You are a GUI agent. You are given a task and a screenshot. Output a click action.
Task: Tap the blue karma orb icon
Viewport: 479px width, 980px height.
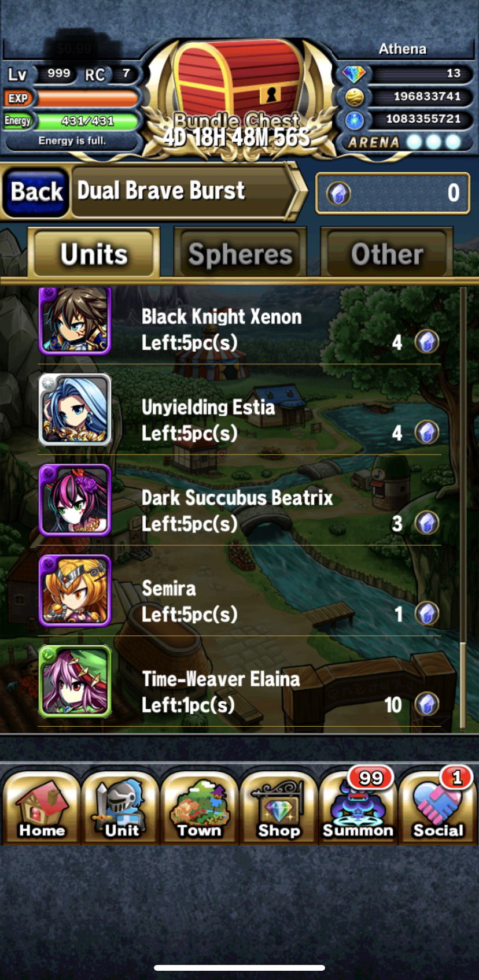tap(354, 120)
